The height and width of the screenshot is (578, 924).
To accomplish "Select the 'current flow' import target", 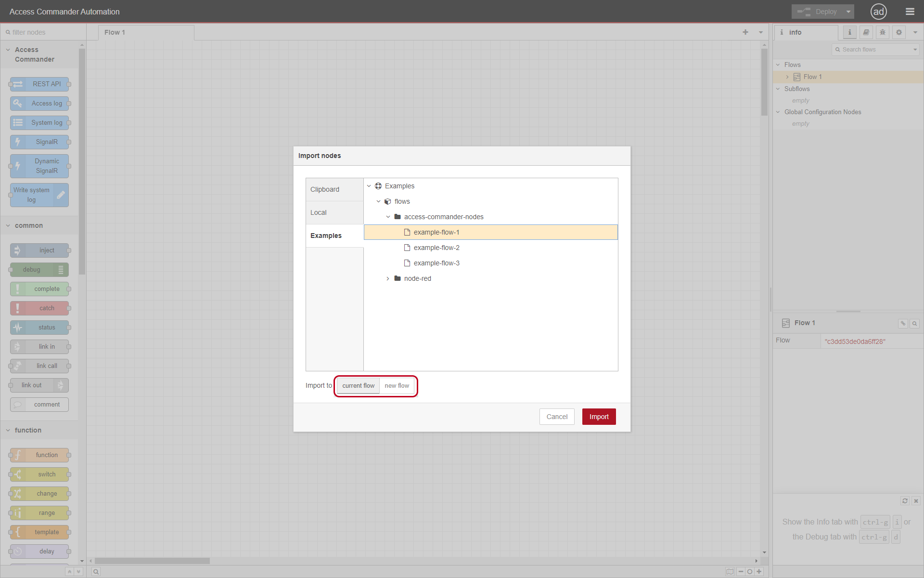I will click(358, 386).
